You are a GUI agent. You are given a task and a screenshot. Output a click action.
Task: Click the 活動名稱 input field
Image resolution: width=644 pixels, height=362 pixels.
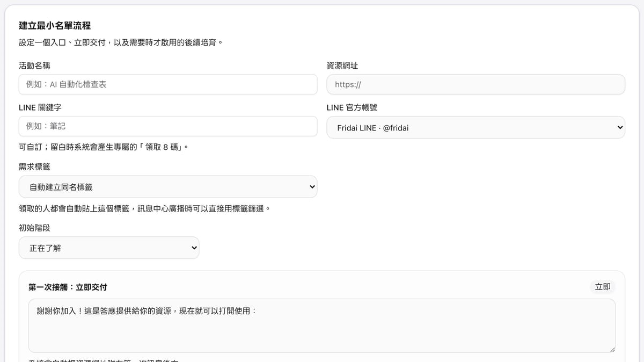tap(168, 84)
